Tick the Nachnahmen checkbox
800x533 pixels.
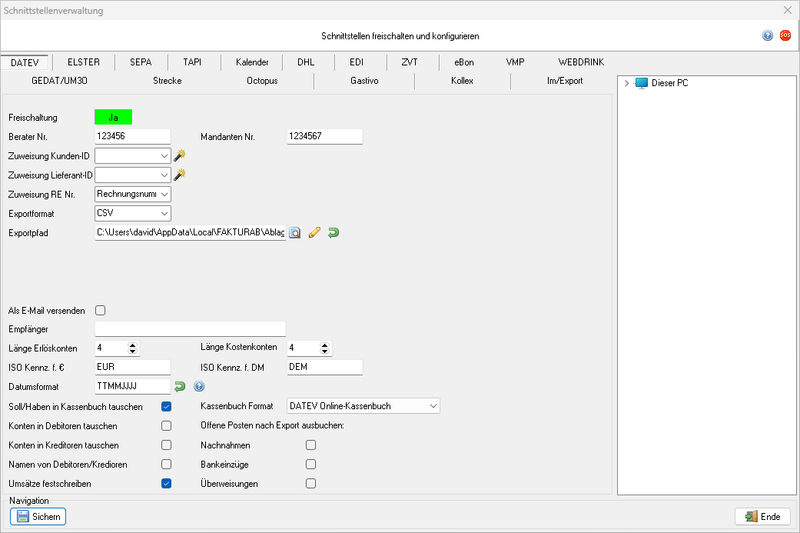311,445
